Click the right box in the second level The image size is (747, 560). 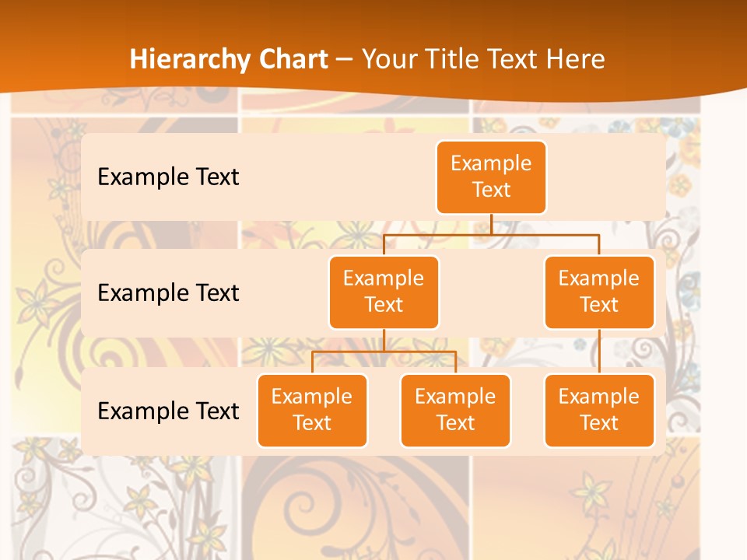tap(599, 292)
